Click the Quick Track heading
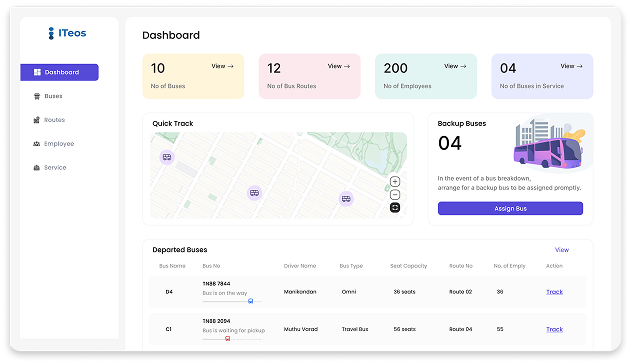The width and height of the screenshot is (630, 363). click(173, 123)
